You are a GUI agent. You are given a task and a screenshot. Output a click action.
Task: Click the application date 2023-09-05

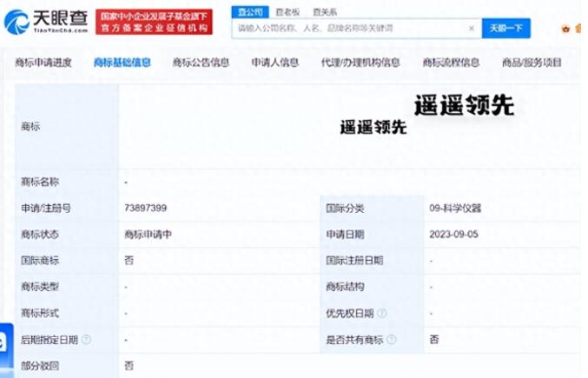click(x=453, y=235)
